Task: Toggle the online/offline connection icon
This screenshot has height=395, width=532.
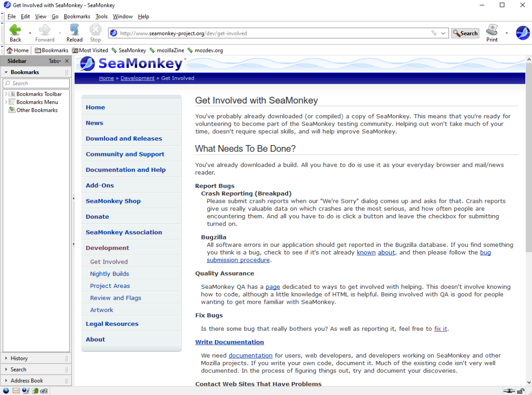Action: click(x=509, y=391)
